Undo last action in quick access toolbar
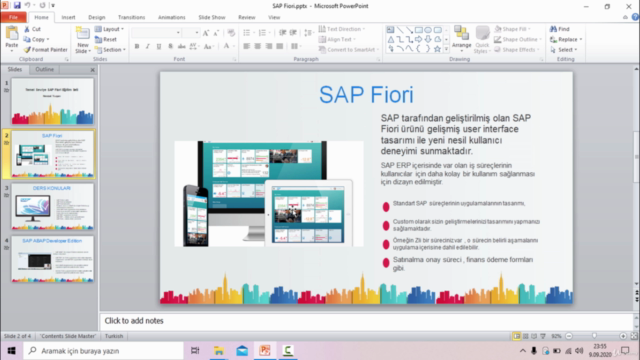The width and height of the screenshot is (640, 360). coord(28,6)
